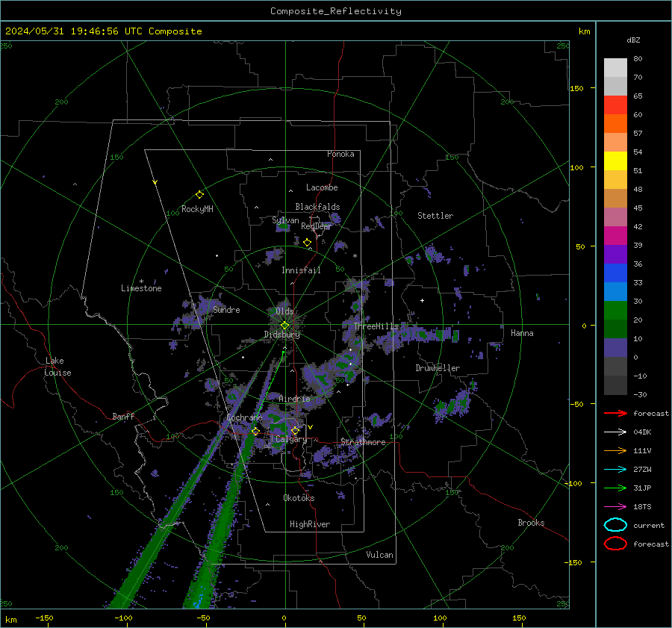This screenshot has width=672, height=628.
Task: Click the white 04DK arrow icon
Action: [615, 432]
